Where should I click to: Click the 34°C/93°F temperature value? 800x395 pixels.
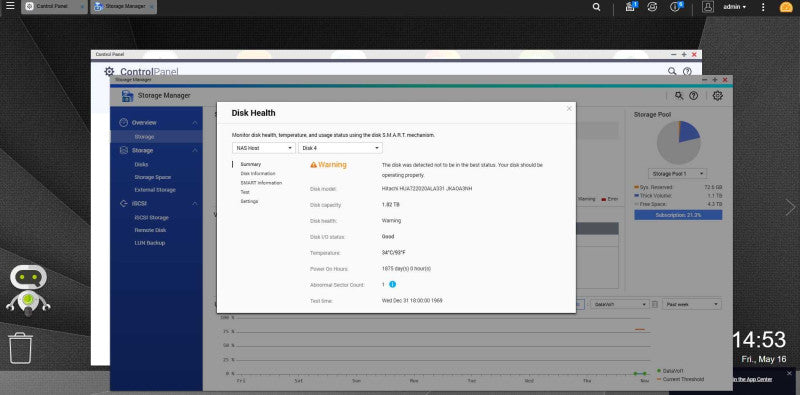394,253
